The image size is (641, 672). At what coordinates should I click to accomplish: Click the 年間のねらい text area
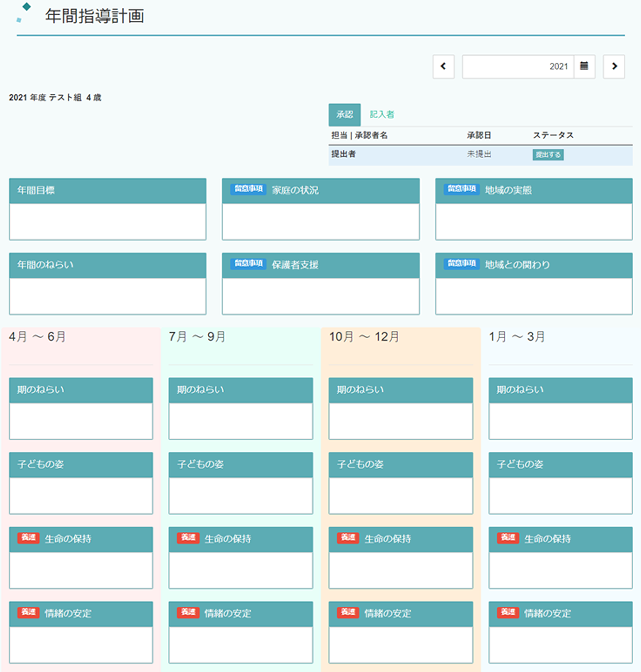[108, 296]
